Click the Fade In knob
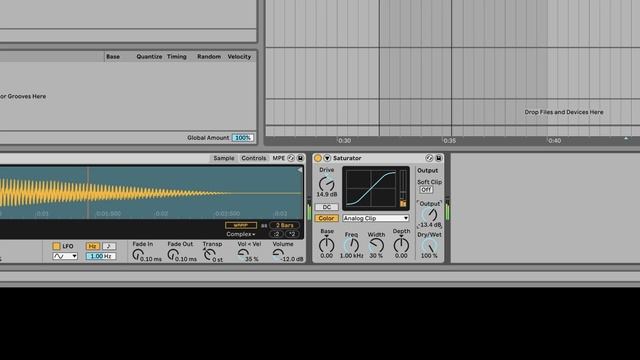This screenshot has width=640, height=360. [138, 255]
